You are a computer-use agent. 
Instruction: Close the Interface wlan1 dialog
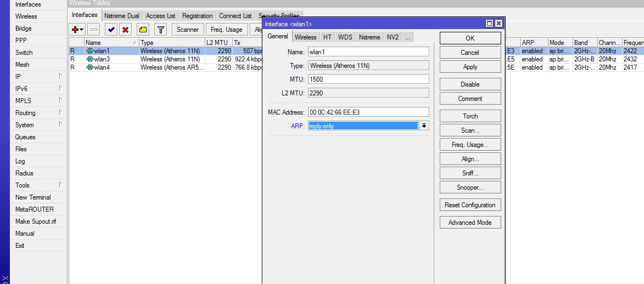pos(498,24)
